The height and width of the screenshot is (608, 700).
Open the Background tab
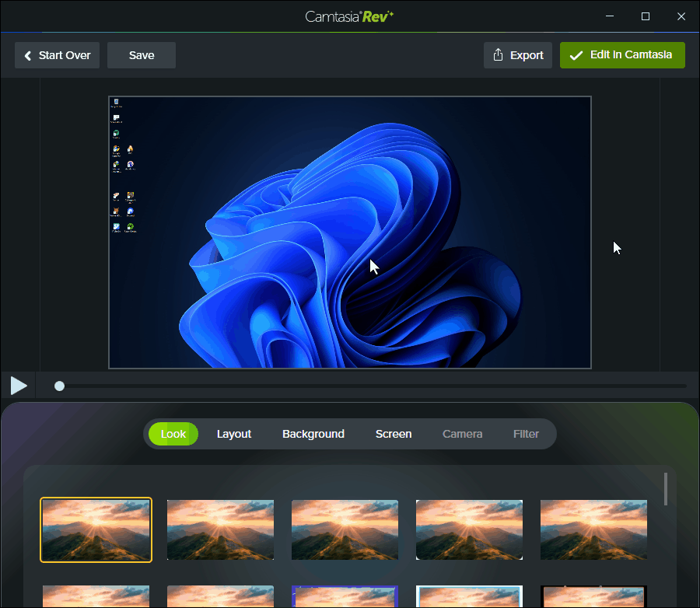[x=313, y=434]
